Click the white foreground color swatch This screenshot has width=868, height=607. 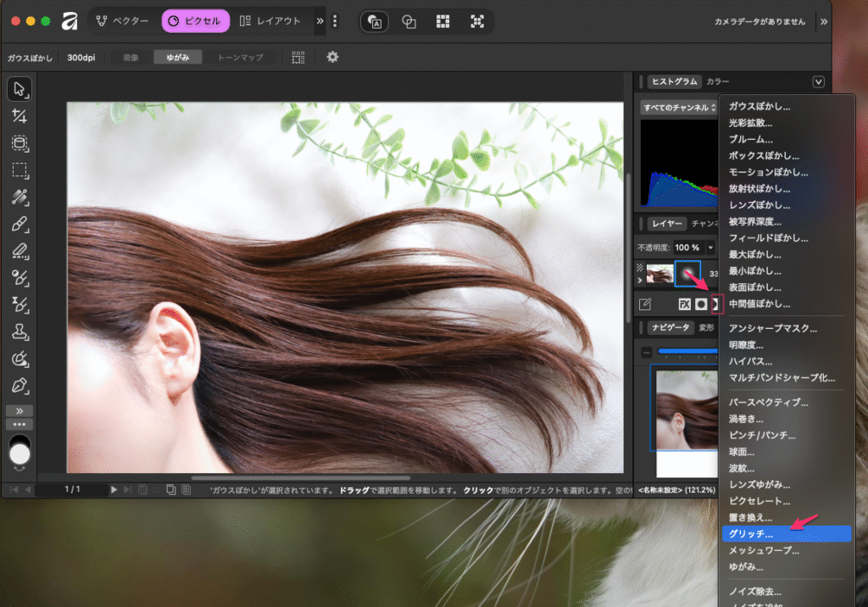19,454
